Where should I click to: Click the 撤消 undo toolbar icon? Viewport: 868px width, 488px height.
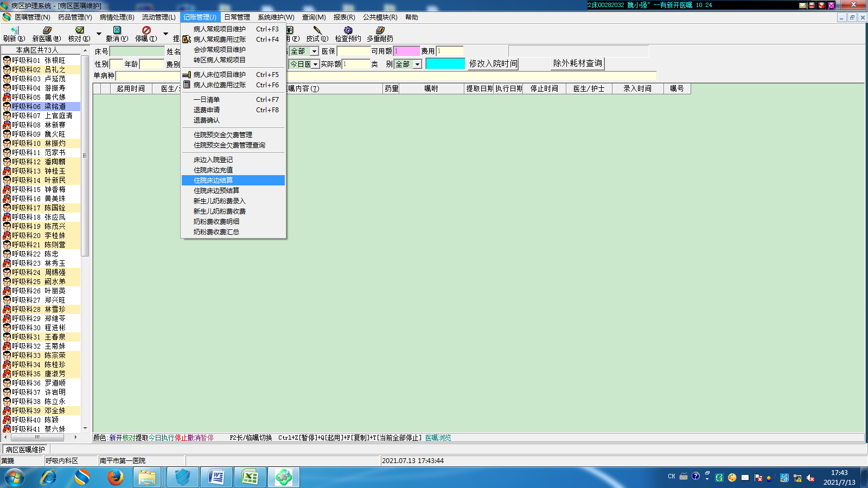point(117,34)
